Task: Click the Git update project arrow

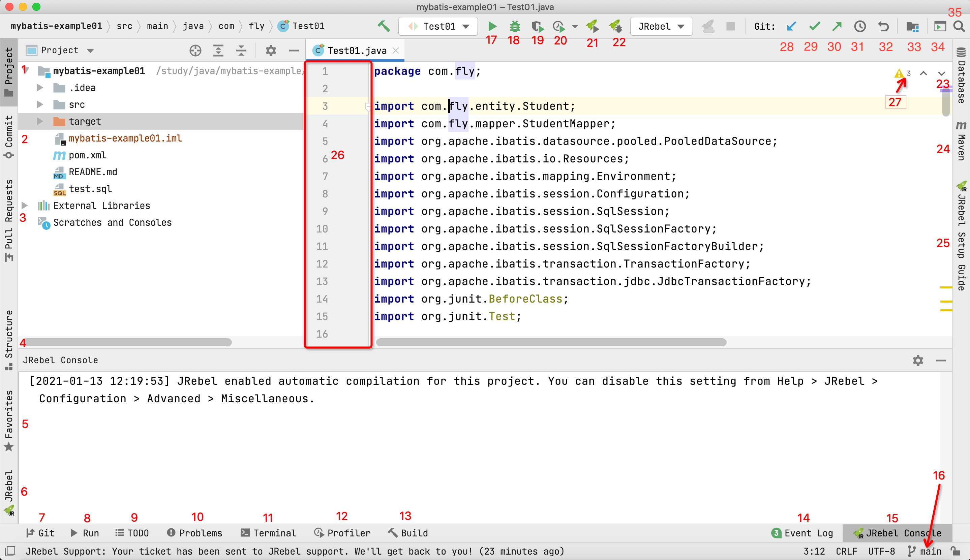Action: click(791, 26)
